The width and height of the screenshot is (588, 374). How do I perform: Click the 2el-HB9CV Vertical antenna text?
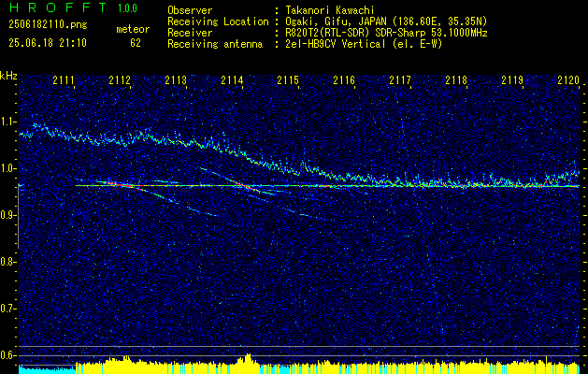coord(364,44)
